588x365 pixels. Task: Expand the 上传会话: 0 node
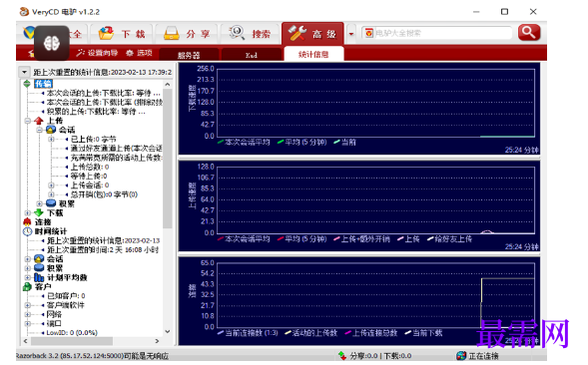[x=51, y=185]
